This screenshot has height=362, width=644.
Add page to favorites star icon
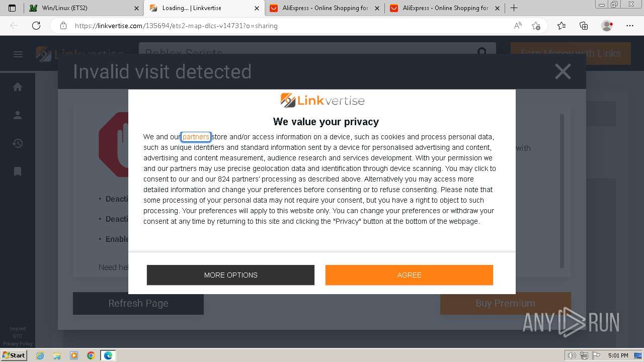click(x=536, y=26)
